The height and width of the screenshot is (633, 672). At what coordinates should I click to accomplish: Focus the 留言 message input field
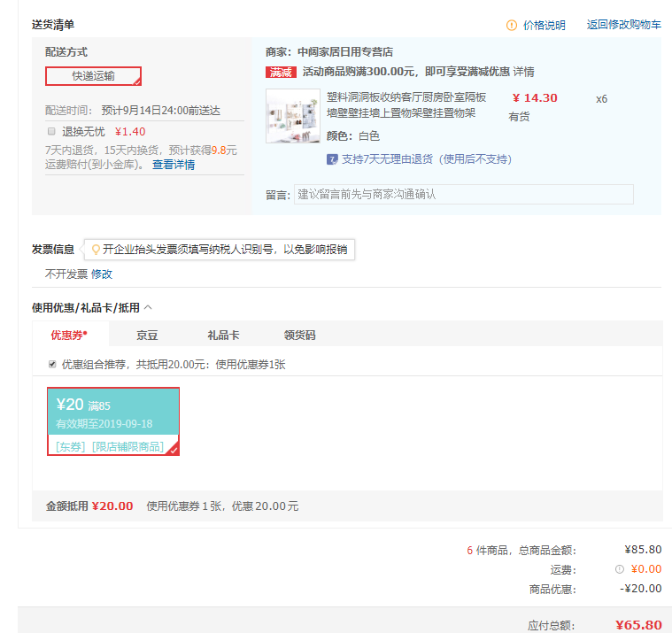[463, 195]
